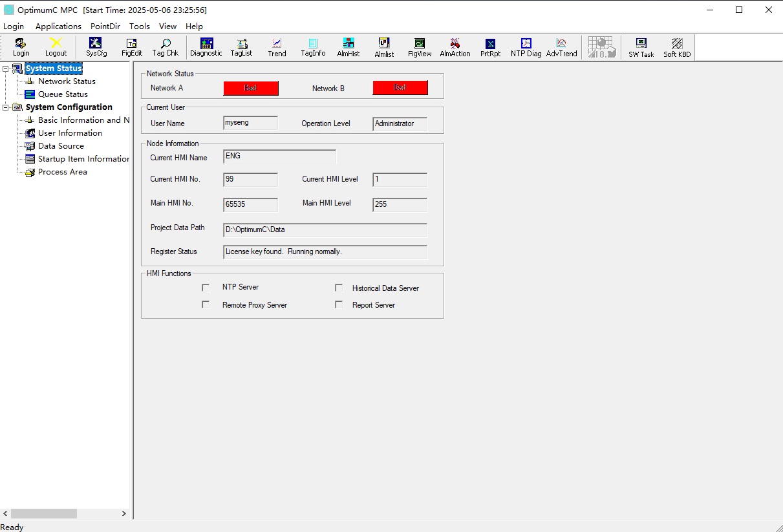Select Data Source tree item
Image resolution: width=783 pixels, height=532 pixels.
coord(61,146)
